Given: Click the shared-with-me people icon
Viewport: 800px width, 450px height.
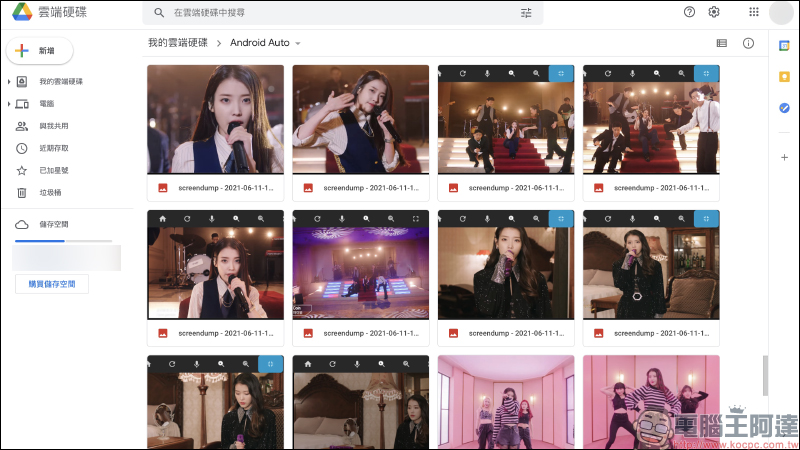Looking at the screenshot, I should [x=21, y=126].
